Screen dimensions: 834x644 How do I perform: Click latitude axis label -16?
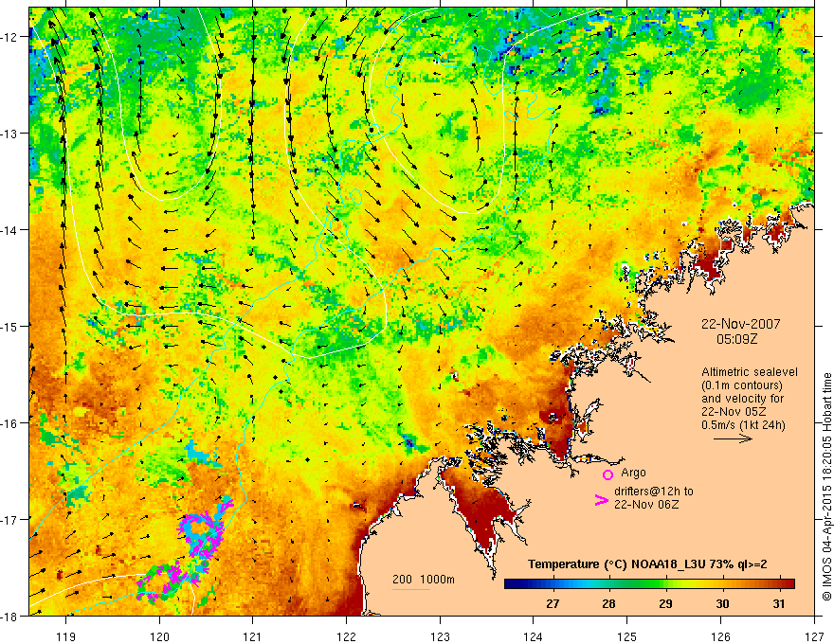coord(9,423)
